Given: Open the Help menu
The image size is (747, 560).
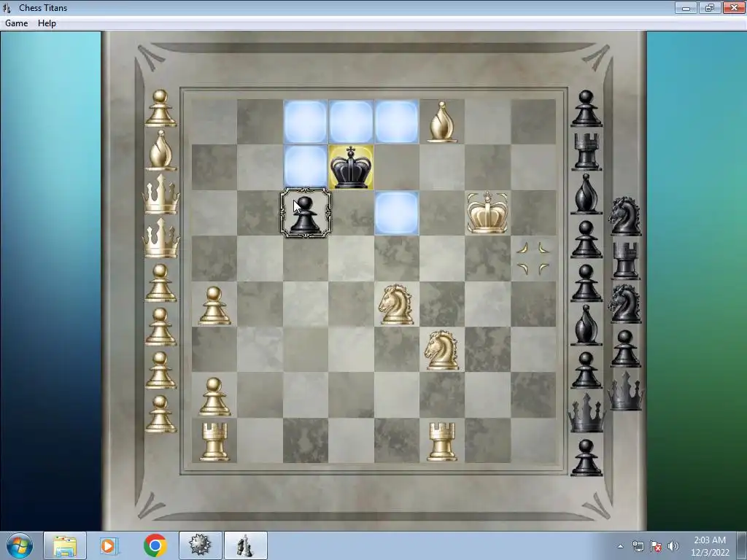Looking at the screenshot, I should [47, 23].
